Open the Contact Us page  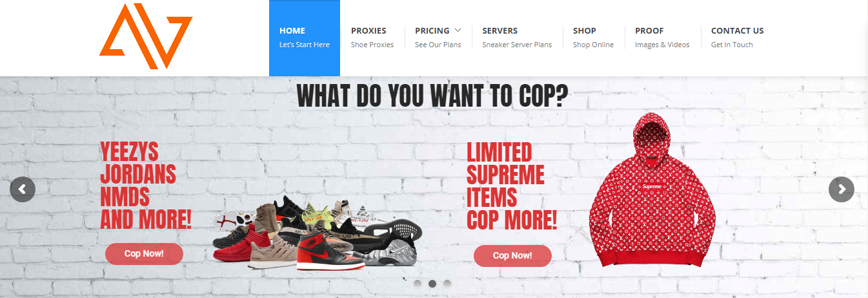(737, 37)
